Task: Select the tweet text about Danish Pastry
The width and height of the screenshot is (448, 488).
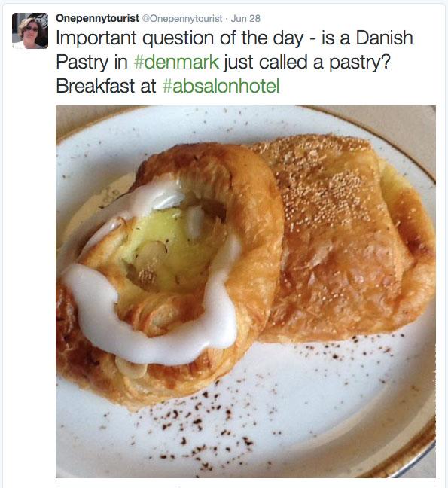Action: (235, 62)
